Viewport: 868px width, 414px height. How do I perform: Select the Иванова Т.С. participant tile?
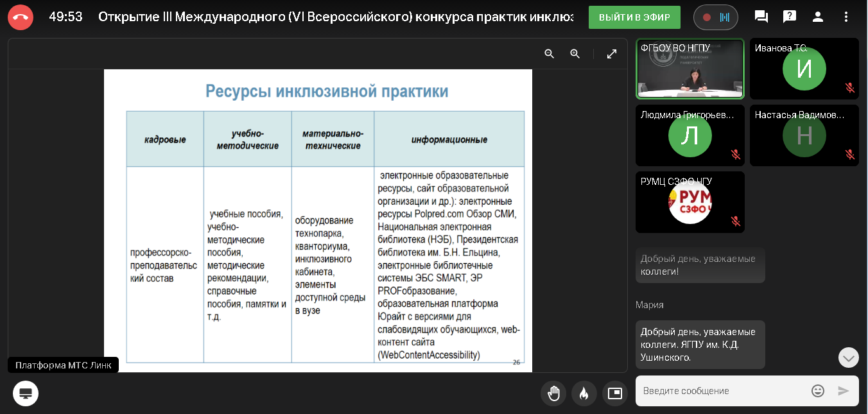pos(804,69)
